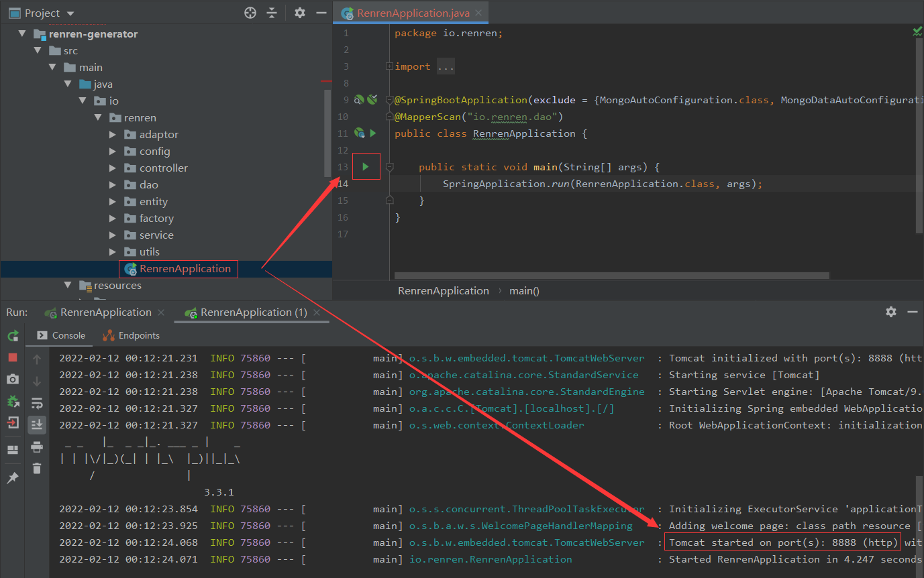Collapse the src folder arrow
Image resolution: width=924 pixels, height=578 pixels.
tap(38, 50)
